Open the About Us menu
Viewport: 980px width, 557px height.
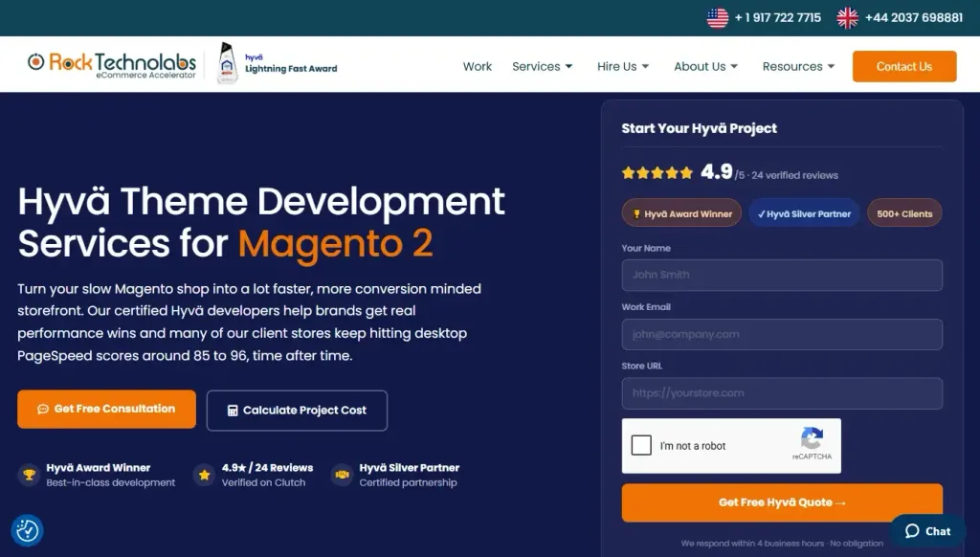coord(705,66)
